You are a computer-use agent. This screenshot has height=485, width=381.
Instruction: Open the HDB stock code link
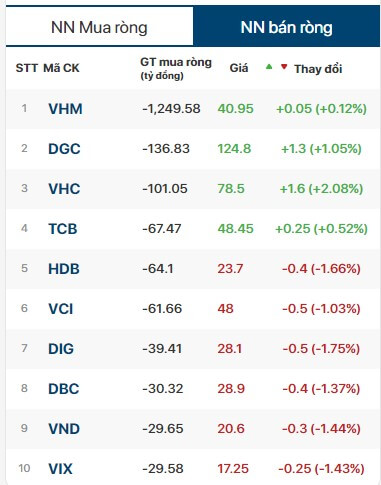(x=64, y=269)
